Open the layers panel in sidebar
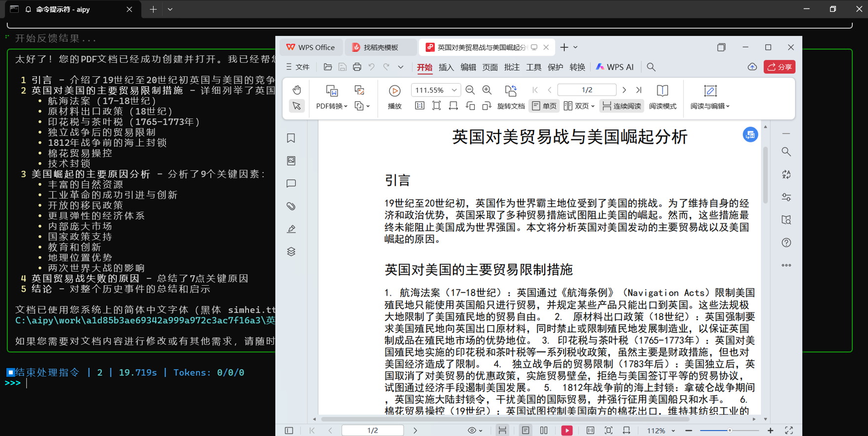Screen dimensions: 868x436 click(x=291, y=252)
